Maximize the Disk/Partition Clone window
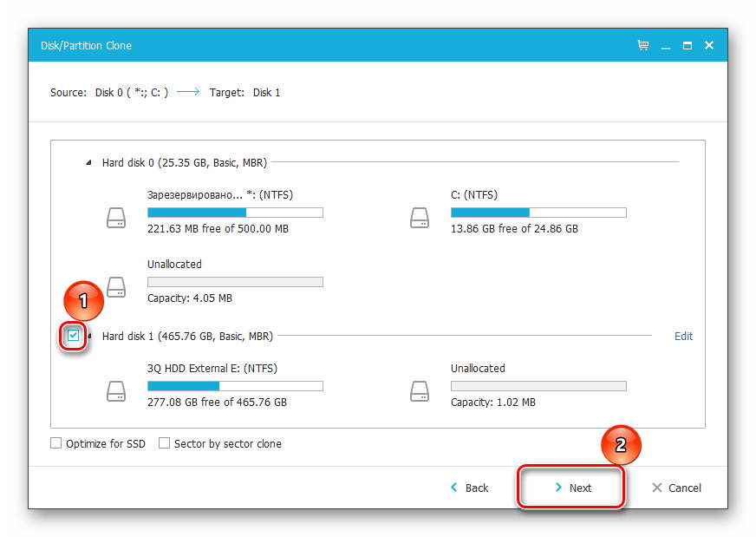Viewport: 756px width, 537px height. point(687,45)
